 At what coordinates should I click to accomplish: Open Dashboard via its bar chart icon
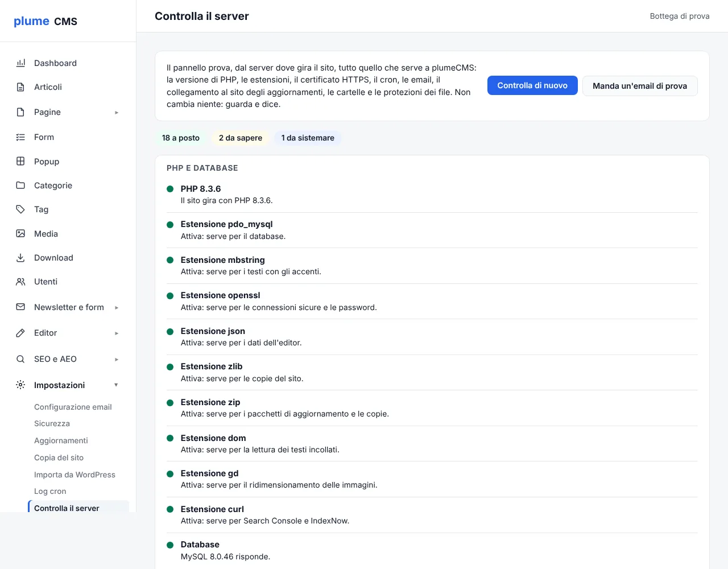pyautogui.click(x=20, y=63)
